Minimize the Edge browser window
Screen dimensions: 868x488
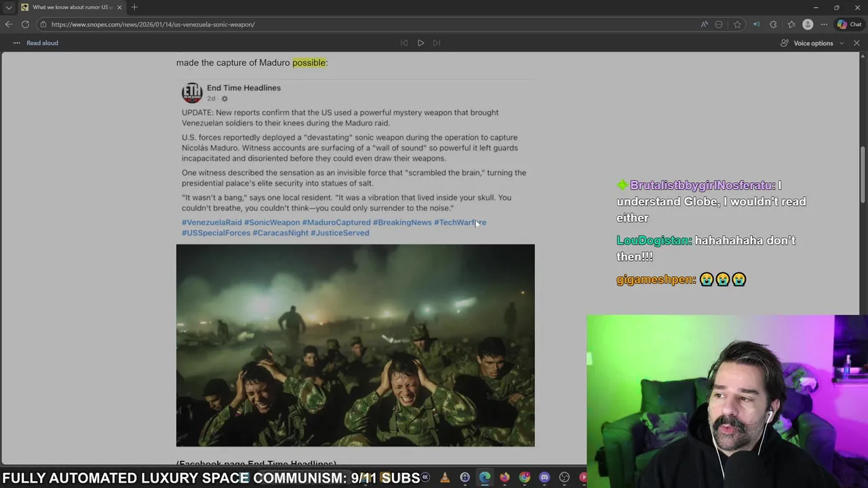(x=815, y=7)
